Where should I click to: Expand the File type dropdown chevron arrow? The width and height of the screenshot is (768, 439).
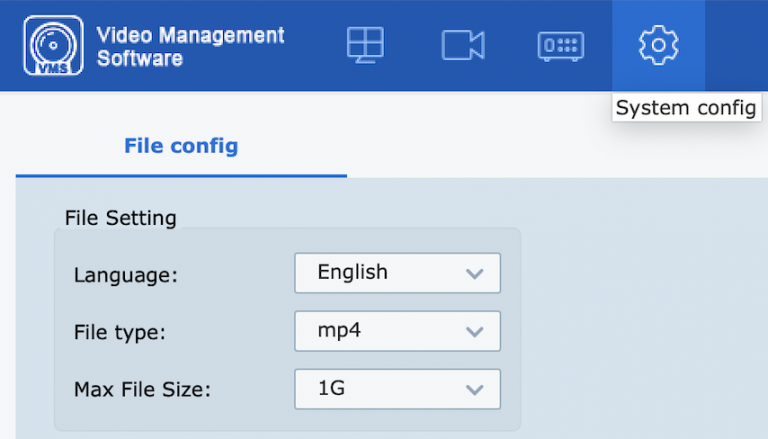click(475, 332)
